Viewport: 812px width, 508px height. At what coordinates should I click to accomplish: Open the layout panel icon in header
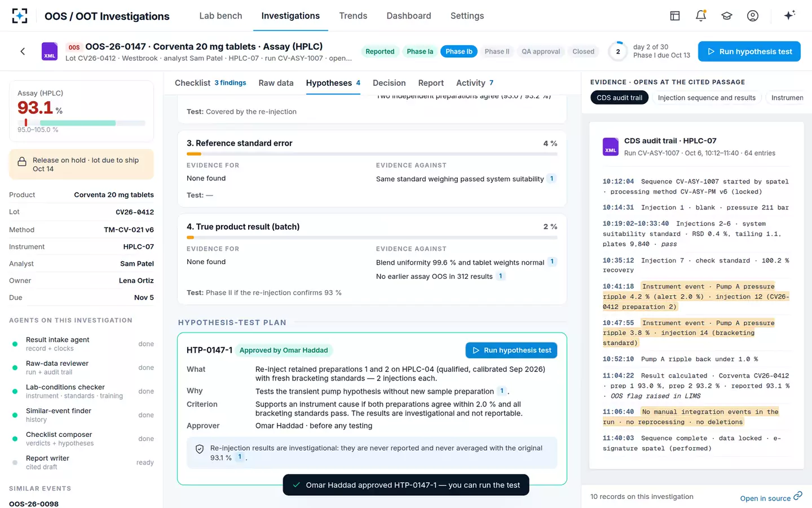675,16
